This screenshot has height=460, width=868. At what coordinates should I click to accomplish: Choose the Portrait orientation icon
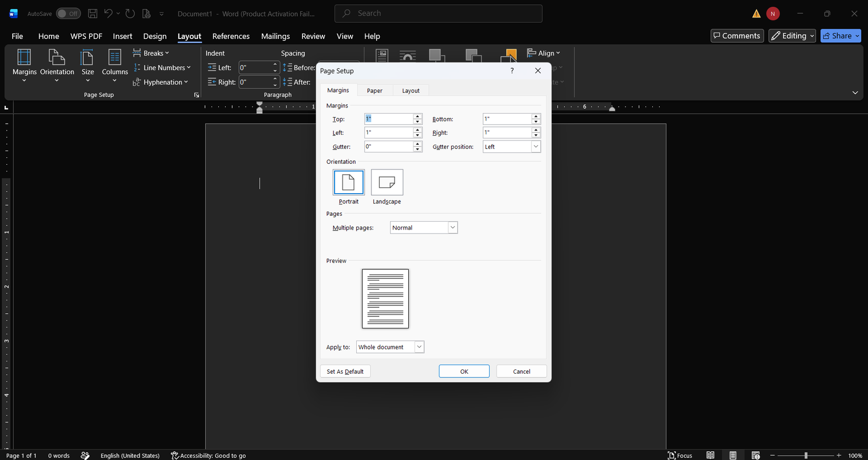349,183
